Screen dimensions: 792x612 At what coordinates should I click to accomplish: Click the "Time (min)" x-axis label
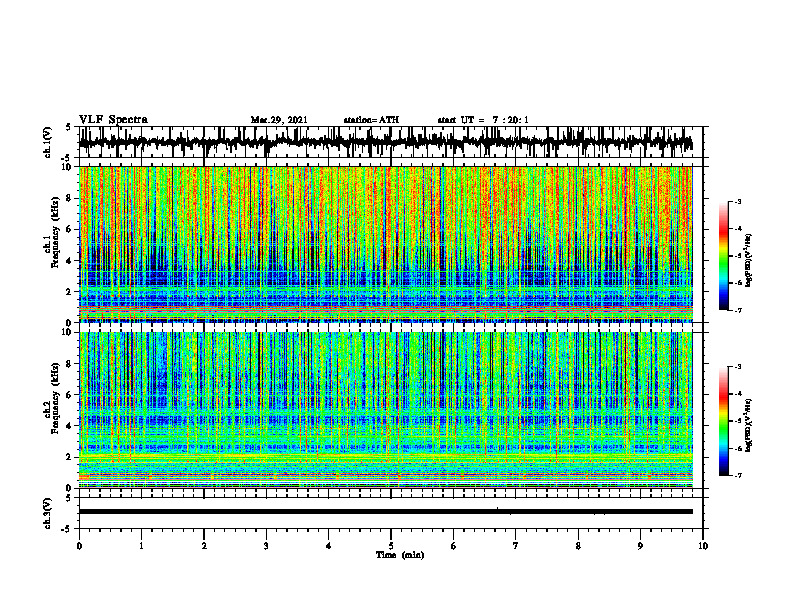click(400, 555)
